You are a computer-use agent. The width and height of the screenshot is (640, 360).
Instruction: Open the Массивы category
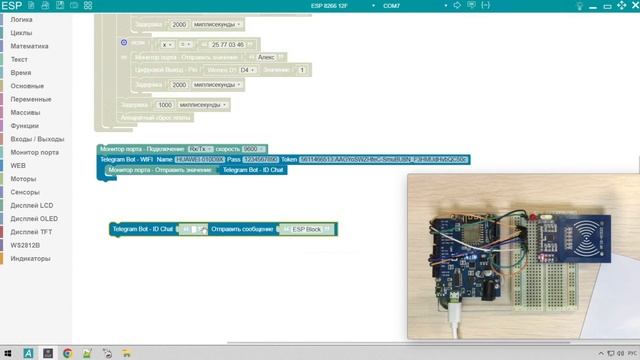[25, 112]
